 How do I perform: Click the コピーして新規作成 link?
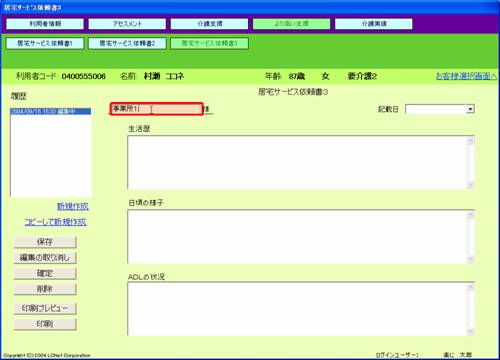point(56,222)
